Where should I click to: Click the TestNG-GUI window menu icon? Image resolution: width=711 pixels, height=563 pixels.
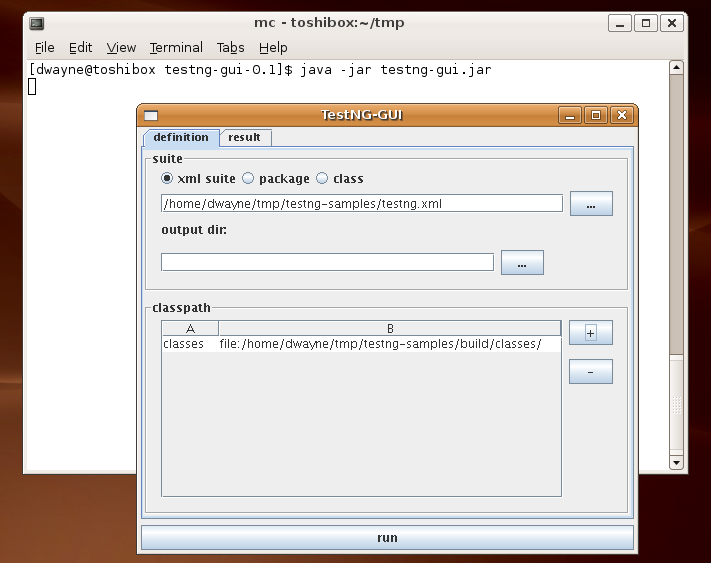(x=151, y=116)
